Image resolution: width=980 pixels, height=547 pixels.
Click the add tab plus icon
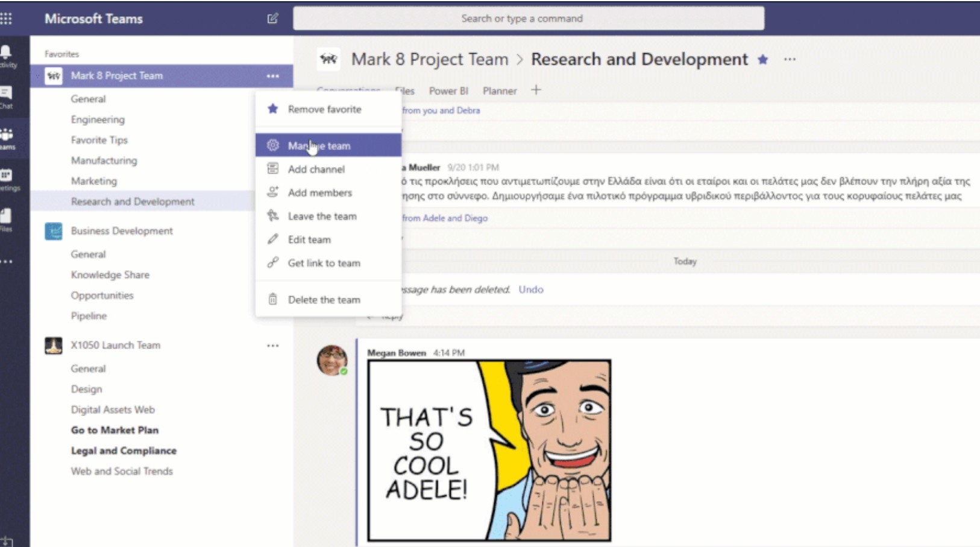(536, 90)
